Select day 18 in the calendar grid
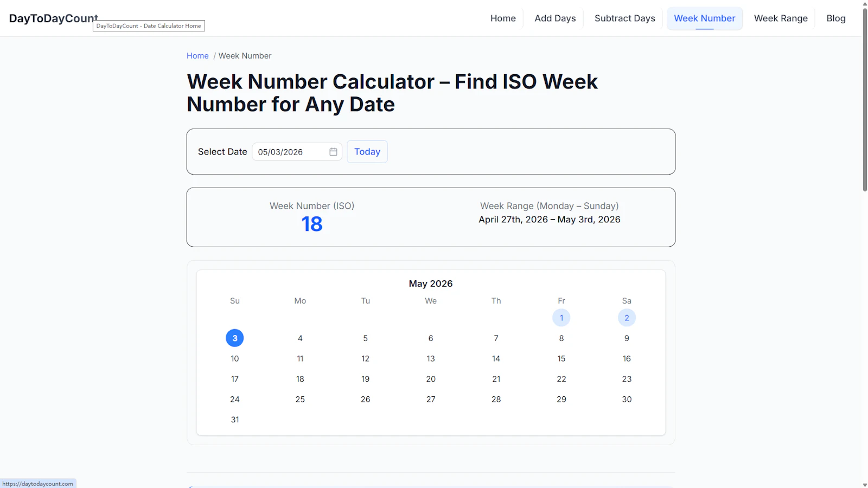The width and height of the screenshot is (868, 488). (300, 379)
